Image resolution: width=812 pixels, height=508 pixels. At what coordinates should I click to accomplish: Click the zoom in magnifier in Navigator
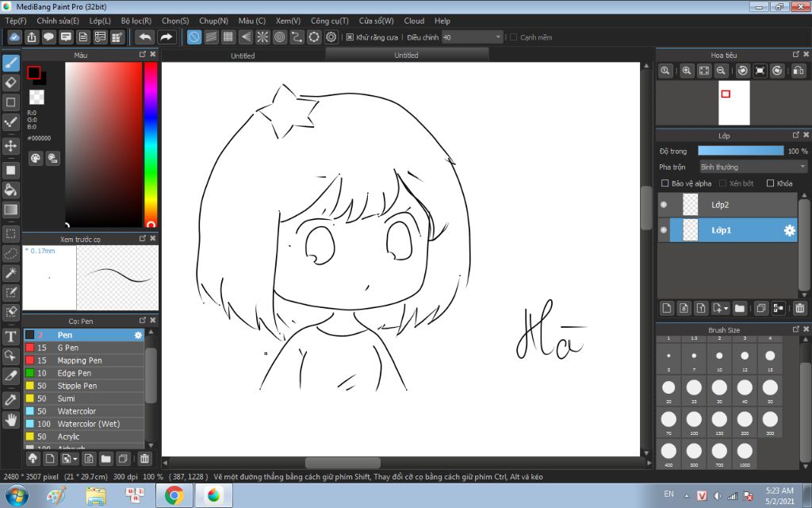coord(687,71)
